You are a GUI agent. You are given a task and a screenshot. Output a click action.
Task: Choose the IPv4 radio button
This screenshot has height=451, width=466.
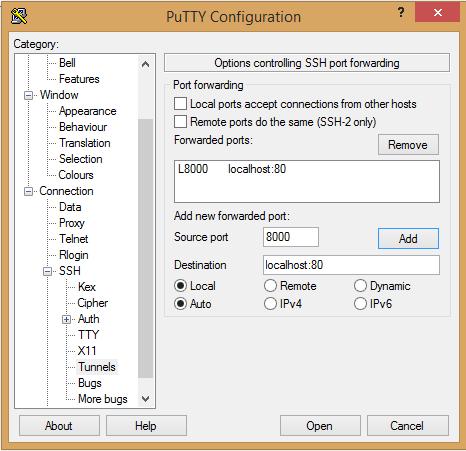270,304
